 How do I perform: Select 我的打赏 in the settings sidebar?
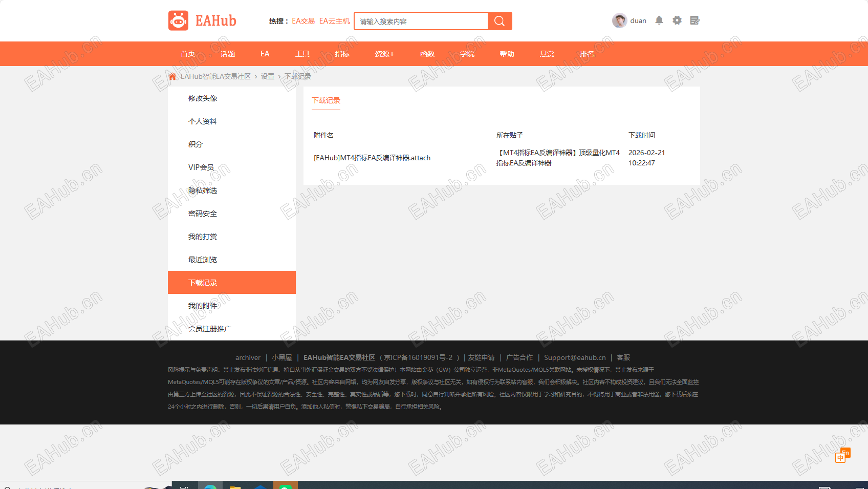coord(232,237)
